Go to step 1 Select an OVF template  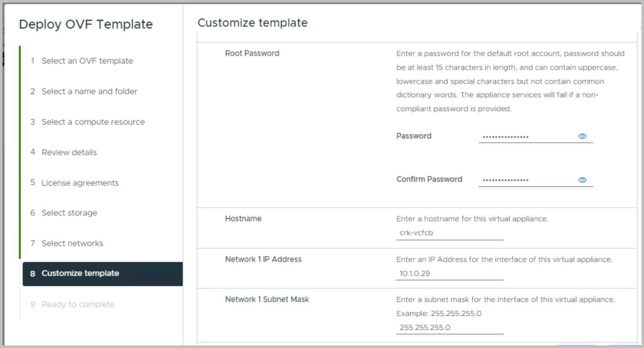tap(87, 61)
